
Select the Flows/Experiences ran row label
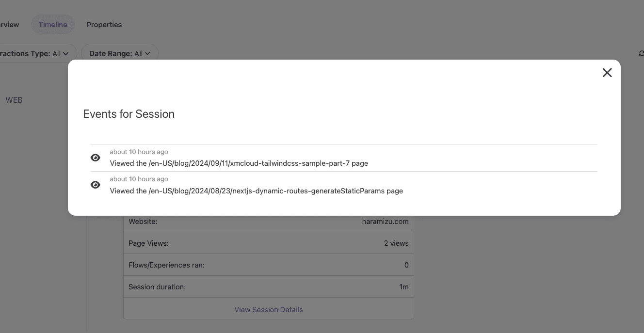pyautogui.click(x=166, y=265)
